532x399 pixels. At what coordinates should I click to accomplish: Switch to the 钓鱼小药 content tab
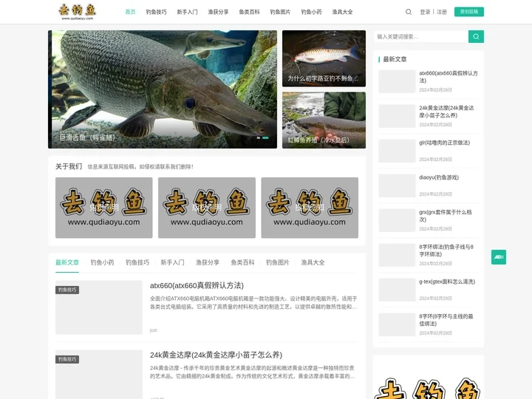coord(102,262)
